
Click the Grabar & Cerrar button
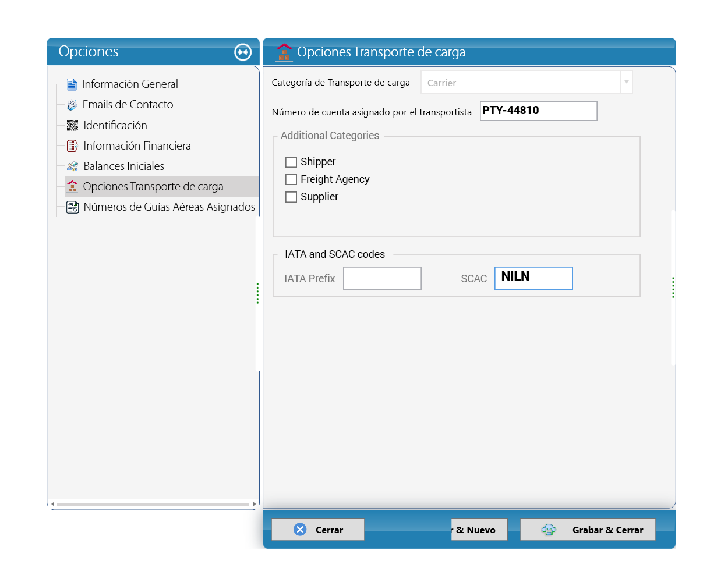pyautogui.click(x=588, y=530)
